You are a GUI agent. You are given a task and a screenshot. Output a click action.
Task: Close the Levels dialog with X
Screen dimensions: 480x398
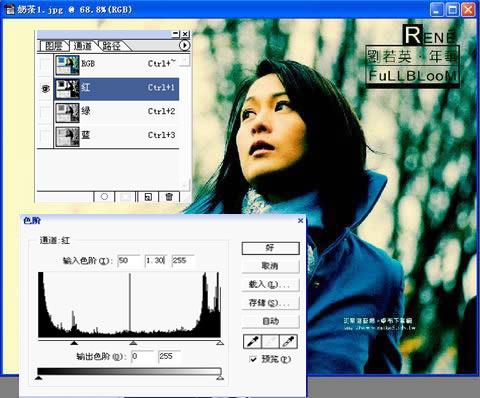[300, 220]
